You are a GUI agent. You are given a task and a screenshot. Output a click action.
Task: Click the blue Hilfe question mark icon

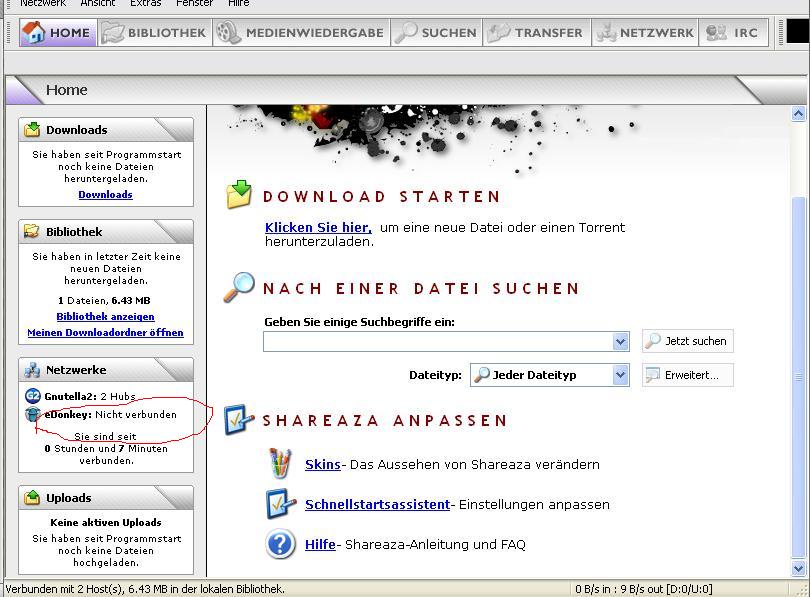281,544
